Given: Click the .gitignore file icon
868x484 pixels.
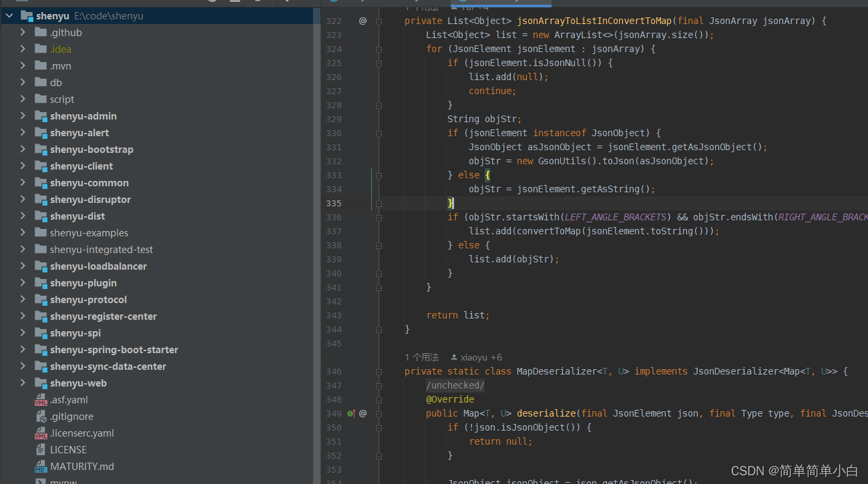Looking at the screenshot, I should click(x=40, y=417).
